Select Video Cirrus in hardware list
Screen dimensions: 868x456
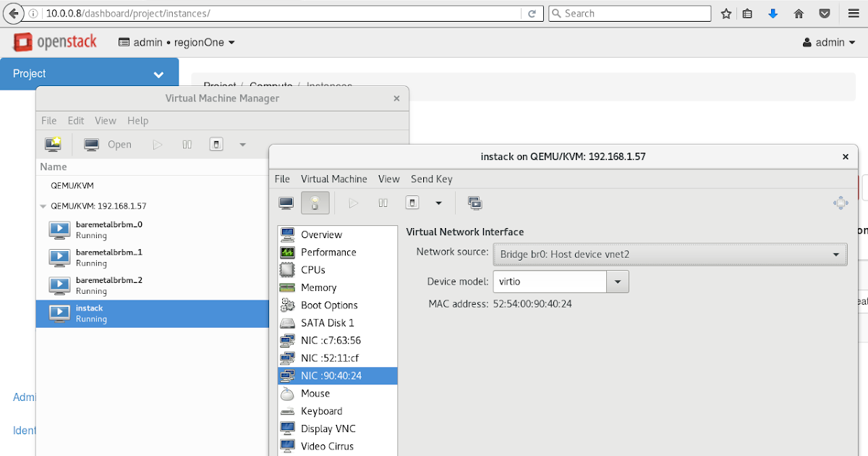point(338,446)
